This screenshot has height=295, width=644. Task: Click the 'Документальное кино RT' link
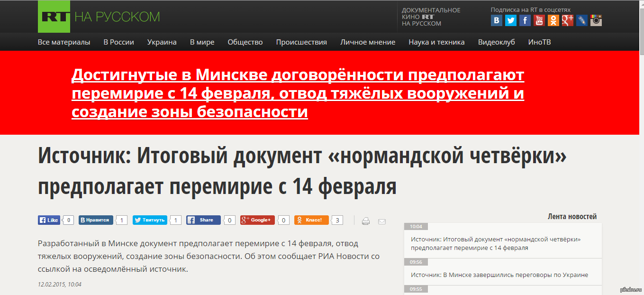point(430,17)
